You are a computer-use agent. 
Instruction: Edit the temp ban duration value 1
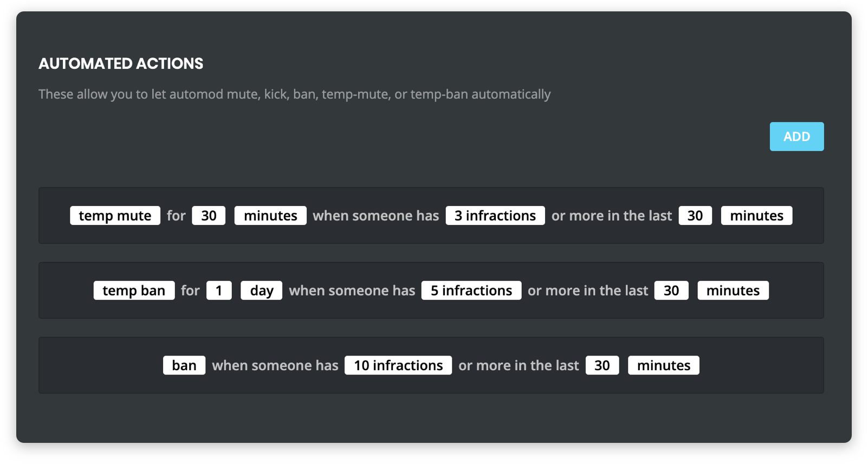pos(219,291)
